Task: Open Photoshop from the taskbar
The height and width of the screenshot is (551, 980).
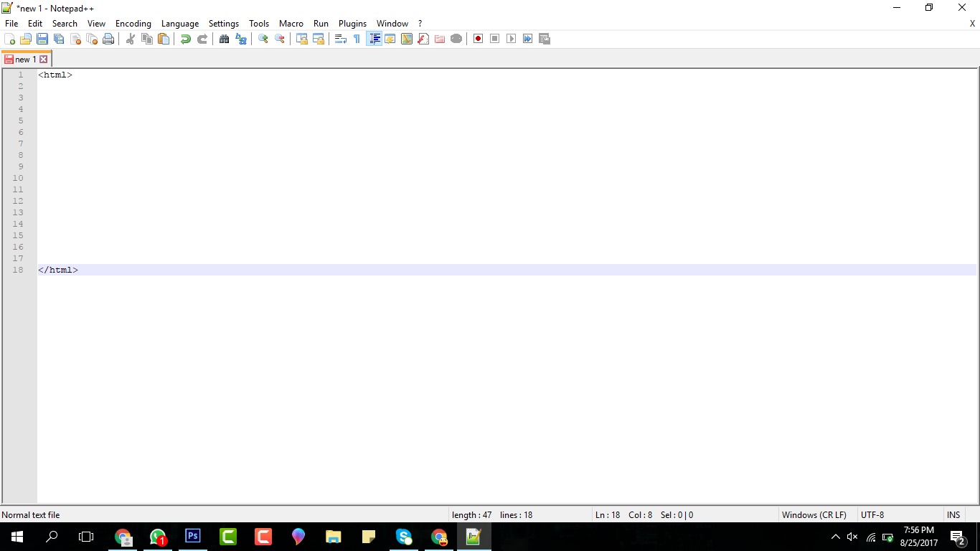Action: [x=193, y=537]
